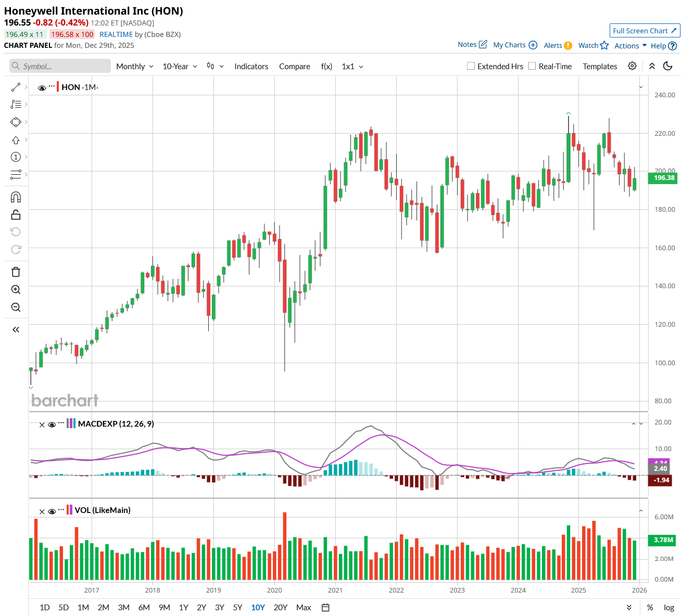The width and height of the screenshot is (681, 616).
Task: Open chart settings gear icon
Action: tap(632, 66)
